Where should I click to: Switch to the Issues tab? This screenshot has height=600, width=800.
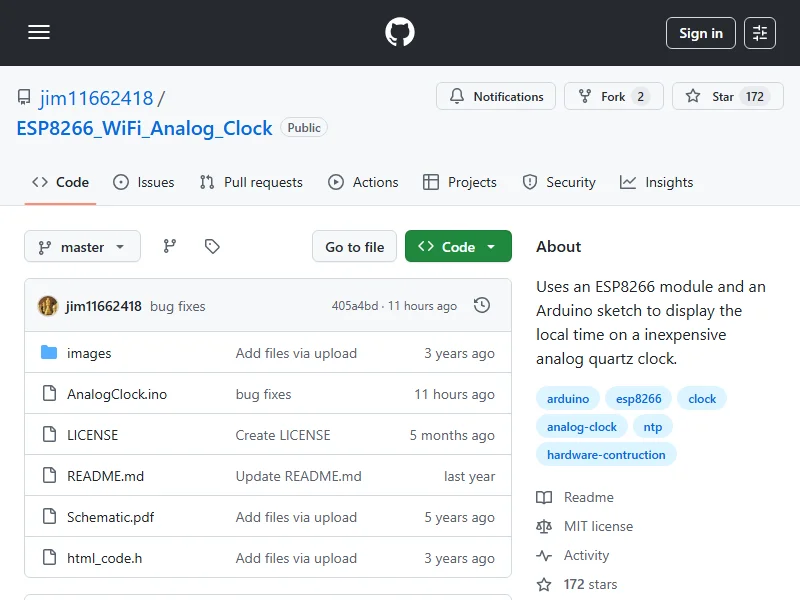(144, 182)
